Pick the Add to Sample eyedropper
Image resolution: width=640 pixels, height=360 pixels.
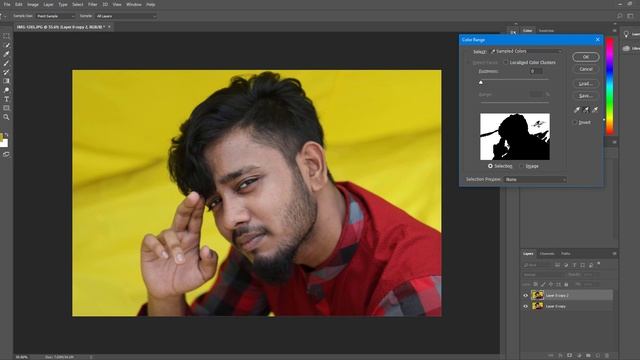(586, 109)
